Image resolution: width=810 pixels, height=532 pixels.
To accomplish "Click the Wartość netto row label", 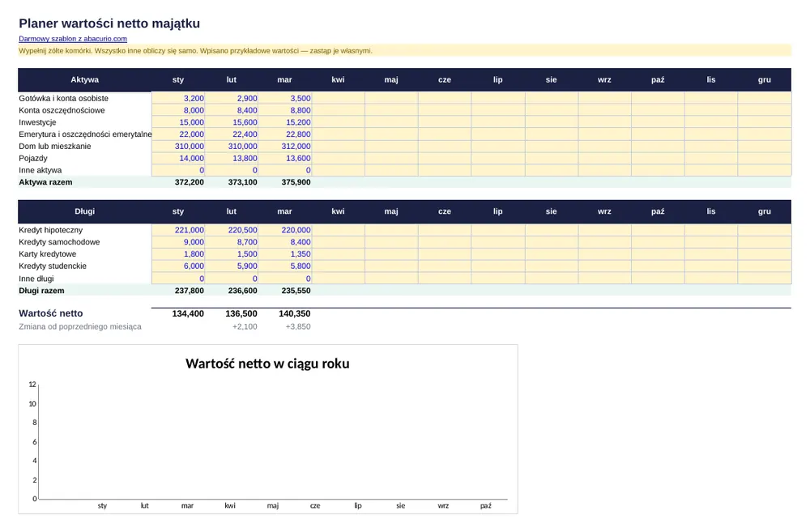I will (x=50, y=313).
